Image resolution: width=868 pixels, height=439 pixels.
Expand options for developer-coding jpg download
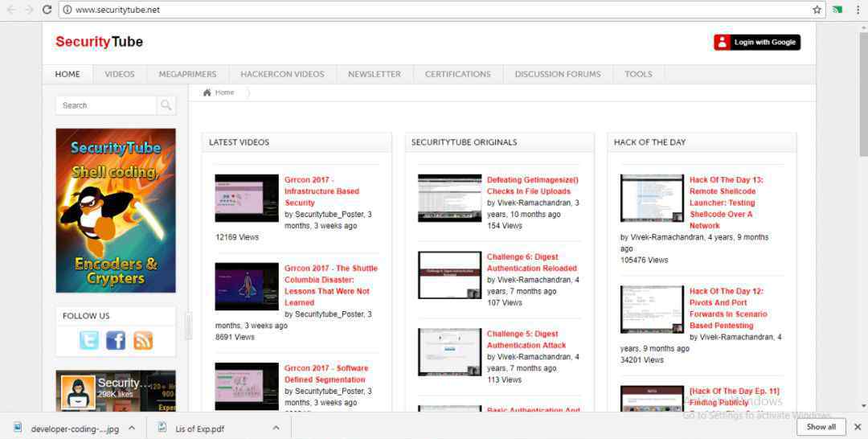click(132, 428)
